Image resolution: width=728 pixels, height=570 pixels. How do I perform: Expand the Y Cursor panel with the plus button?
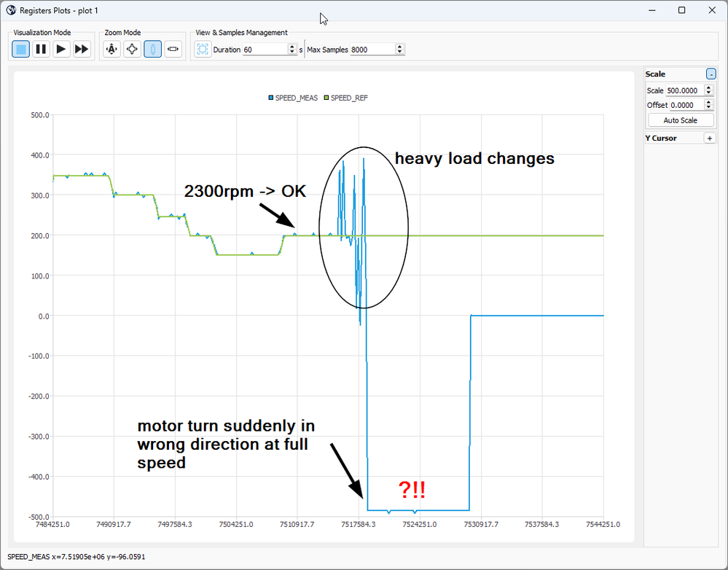pos(710,138)
